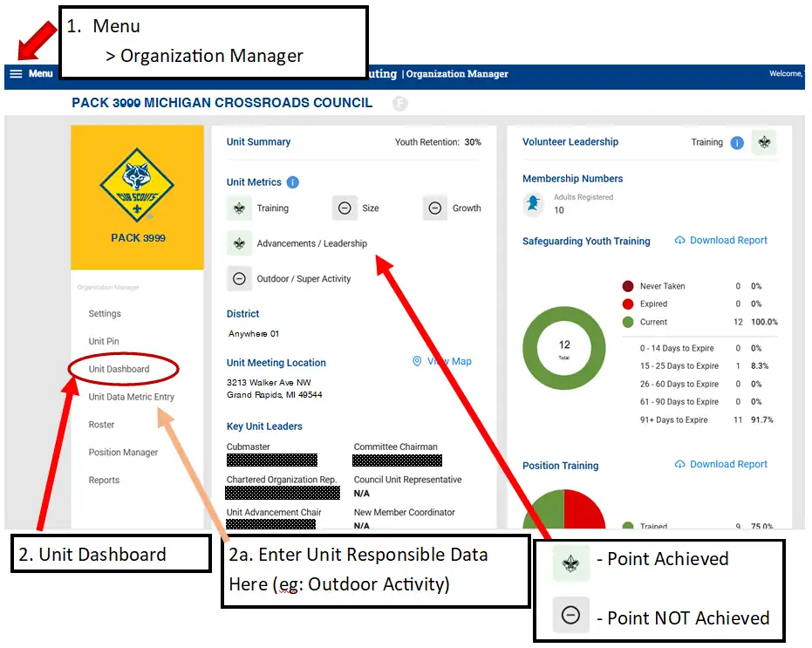Click the Council Unit Representative label

click(x=407, y=480)
